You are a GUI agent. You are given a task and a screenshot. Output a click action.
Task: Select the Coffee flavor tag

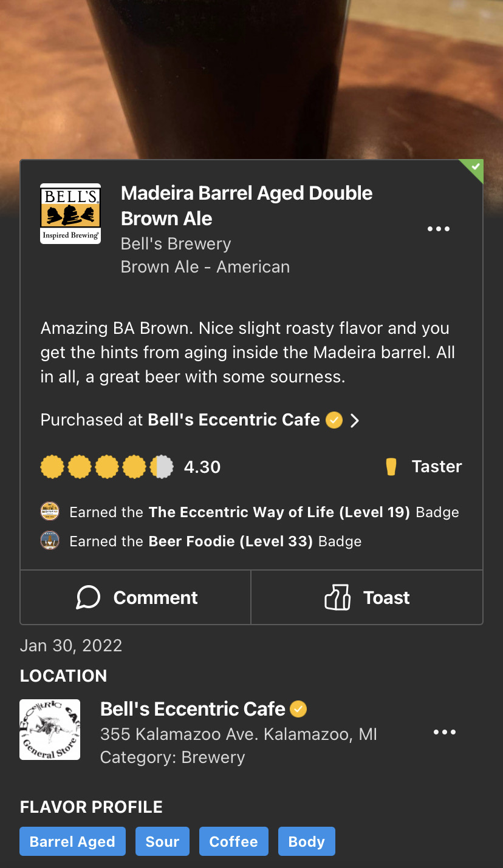(x=233, y=841)
